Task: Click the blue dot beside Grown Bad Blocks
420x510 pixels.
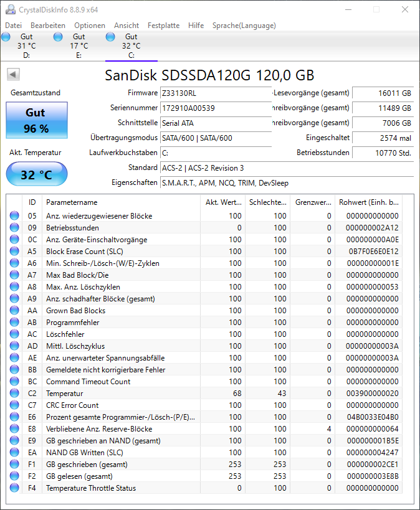Action: pyautogui.click(x=14, y=310)
